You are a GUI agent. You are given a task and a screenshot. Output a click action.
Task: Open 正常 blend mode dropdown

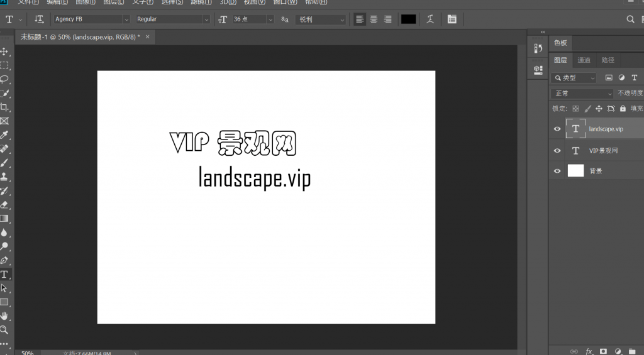582,94
